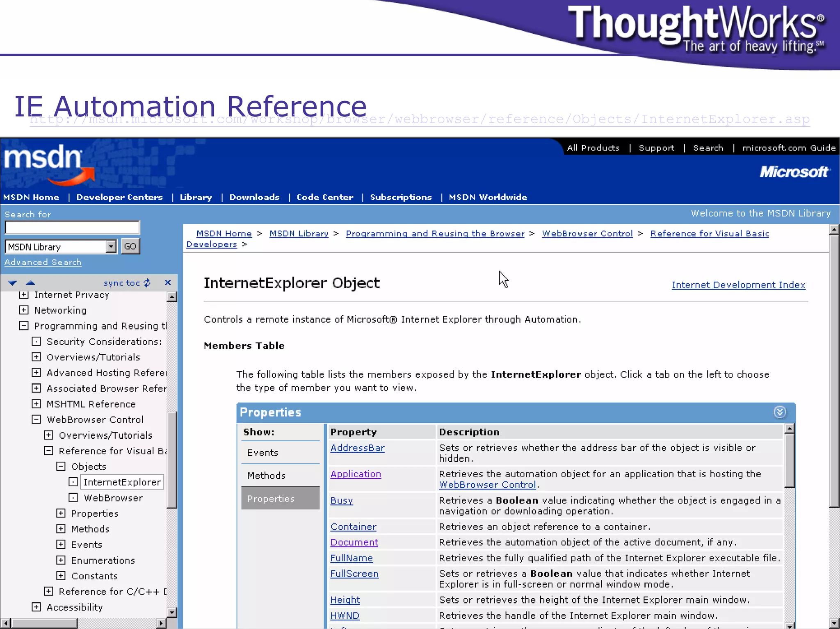The height and width of the screenshot is (629, 840).
Task: Open the FullScreen property link
Action: 354,574
